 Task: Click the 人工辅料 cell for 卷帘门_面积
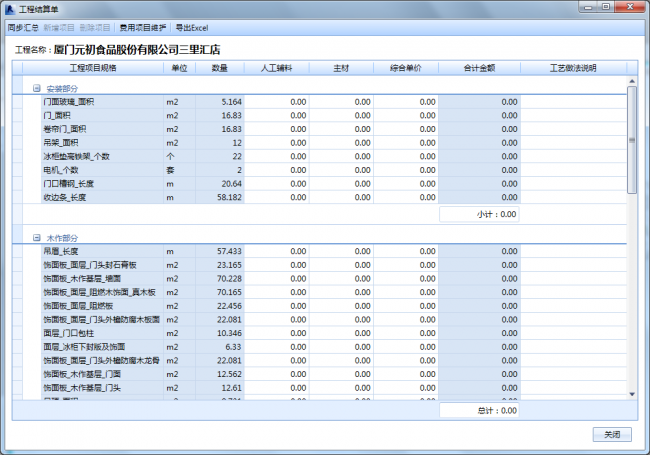click(x=277, y=129)
